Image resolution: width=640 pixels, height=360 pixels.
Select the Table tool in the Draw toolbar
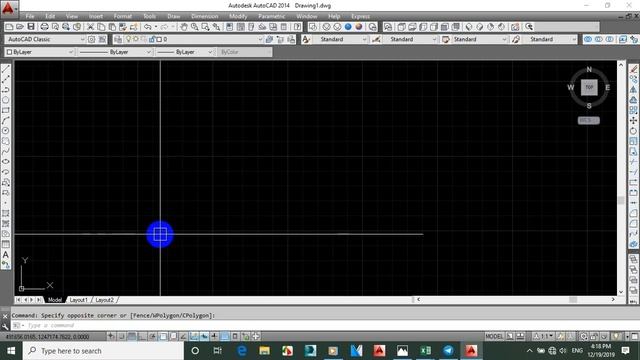[x=6, y=244]
